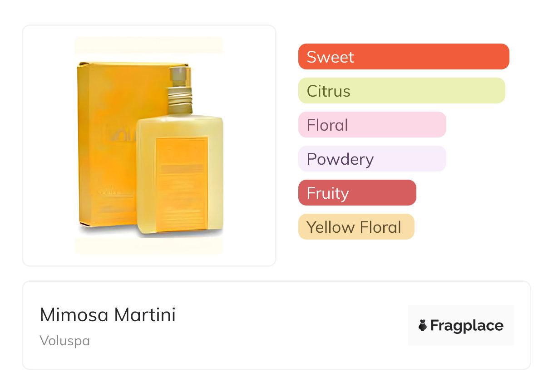Click the pale strip below product photo

click(x=149, y=246)
